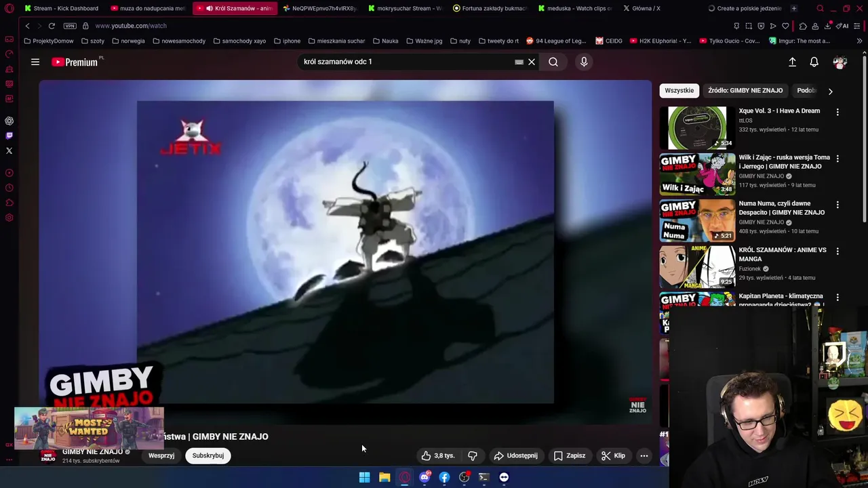Open the more actions menu below video
The width and height of the screenshot is (868, 488).
pyautogui.click(x=644, y=455)
